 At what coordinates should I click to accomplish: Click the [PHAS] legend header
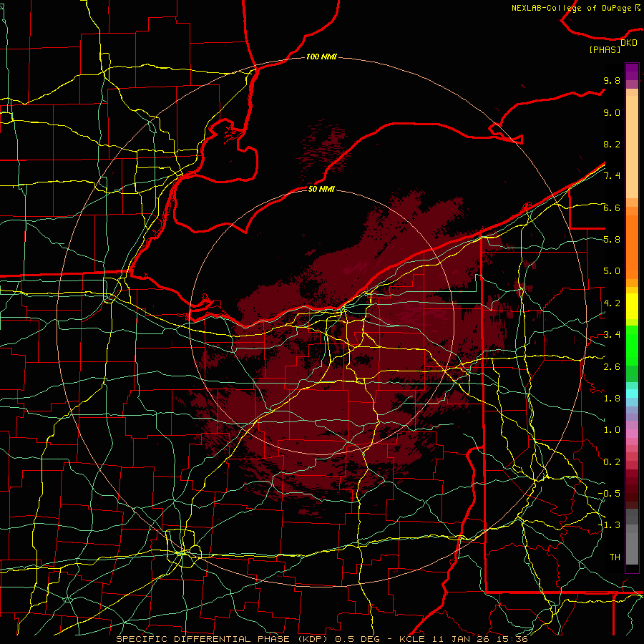coord(605,50)
